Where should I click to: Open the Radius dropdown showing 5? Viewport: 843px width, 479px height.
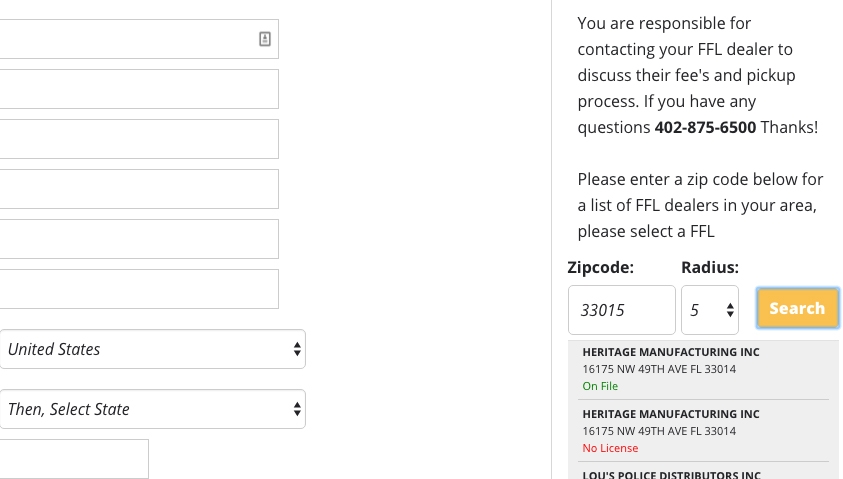click(710, 310)
